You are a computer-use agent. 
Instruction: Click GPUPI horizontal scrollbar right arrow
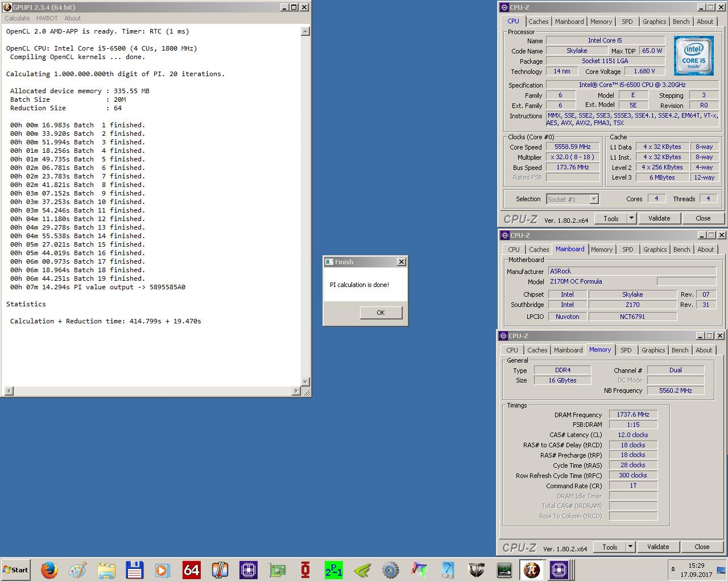296,391
